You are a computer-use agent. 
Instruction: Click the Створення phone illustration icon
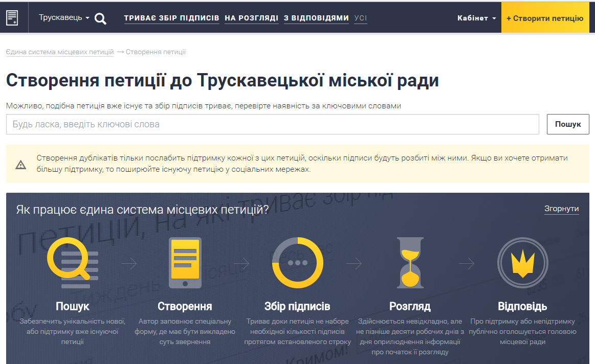pos(185,263)
